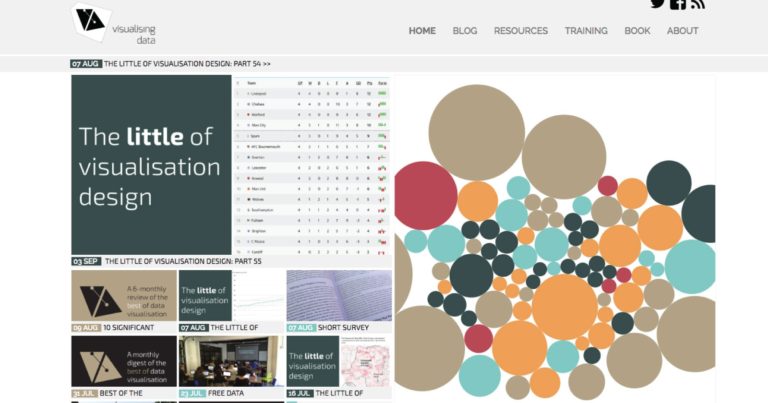Open the 'monthly digest' post thumbnail
The height and width of the screenshot is (403, 768).
[x=124, y=361]
